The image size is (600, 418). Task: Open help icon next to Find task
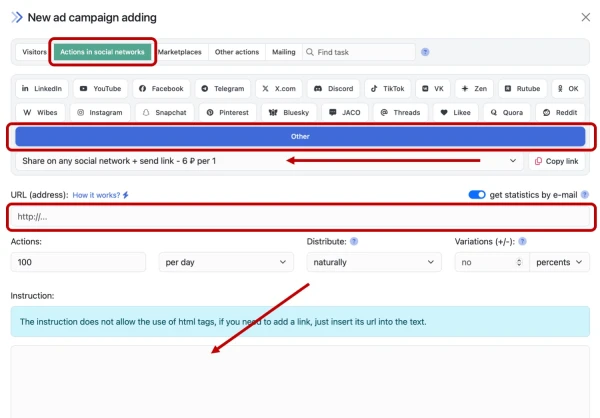(x=425, y=52)
